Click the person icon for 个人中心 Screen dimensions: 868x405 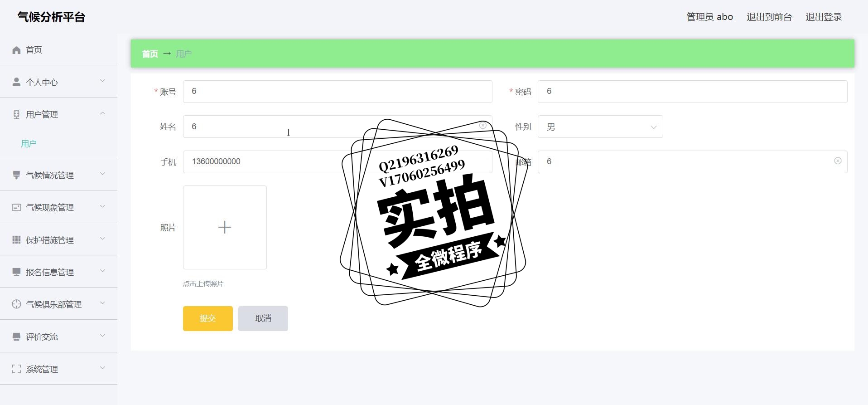(16, 82)
